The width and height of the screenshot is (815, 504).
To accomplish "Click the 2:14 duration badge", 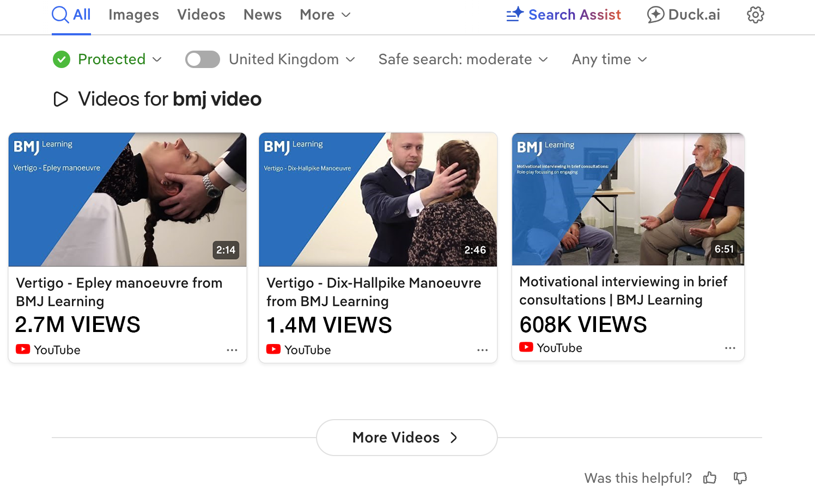I will pos(226,250).
